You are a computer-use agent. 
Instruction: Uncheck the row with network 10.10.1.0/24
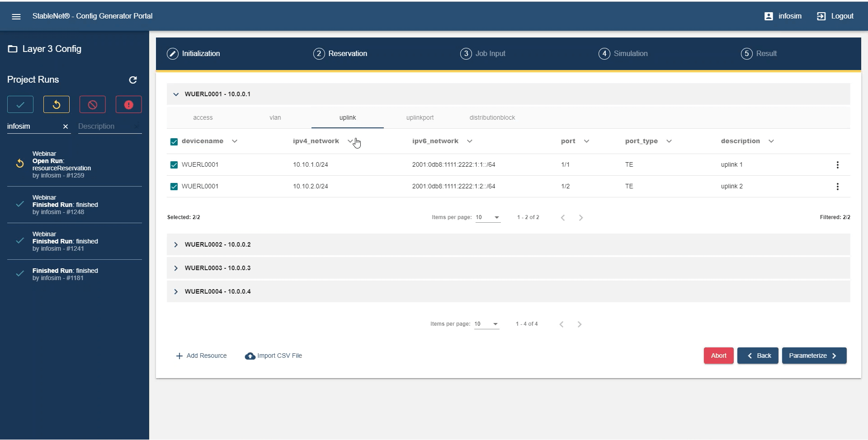[x=174, y=164]
